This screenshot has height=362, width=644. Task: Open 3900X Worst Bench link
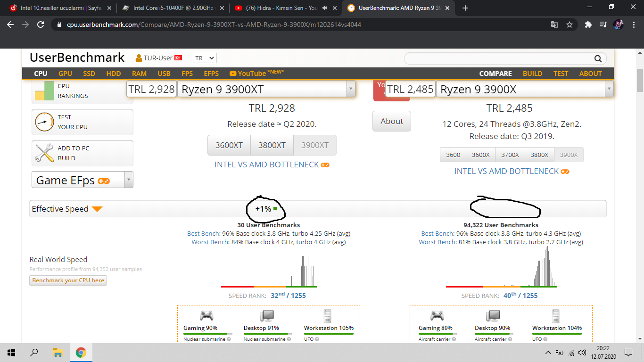(438, 242)
